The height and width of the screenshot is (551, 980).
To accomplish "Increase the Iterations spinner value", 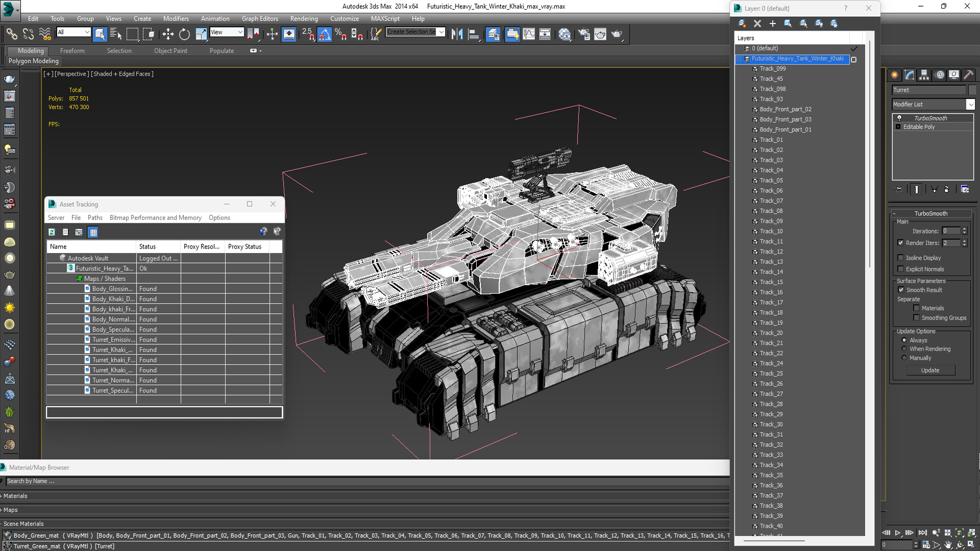I will [x=964, y=229].
